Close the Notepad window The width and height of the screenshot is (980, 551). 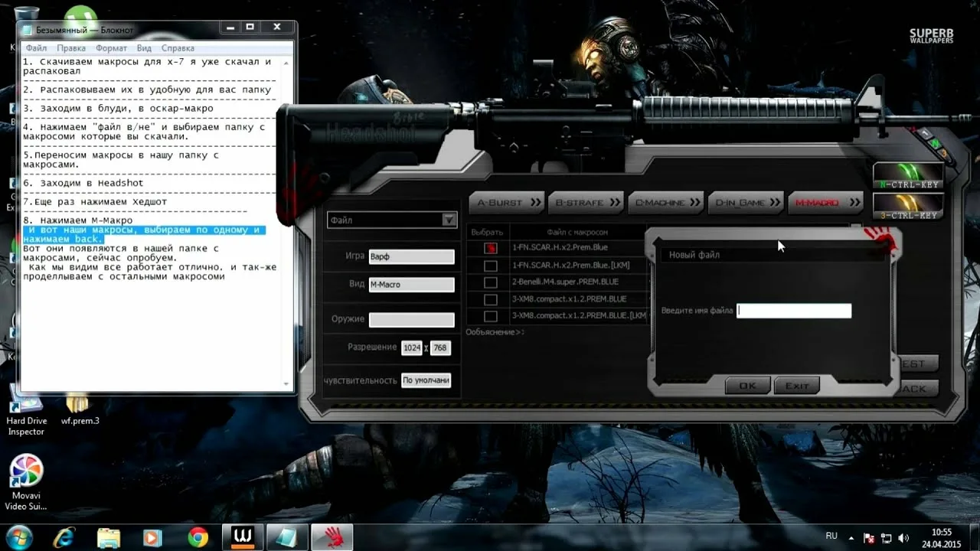276,28
